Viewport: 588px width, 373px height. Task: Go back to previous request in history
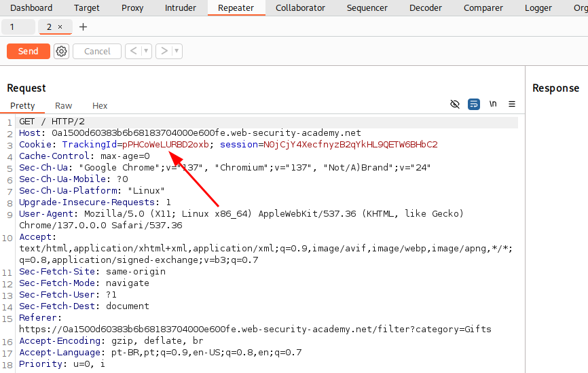point(134,51)
